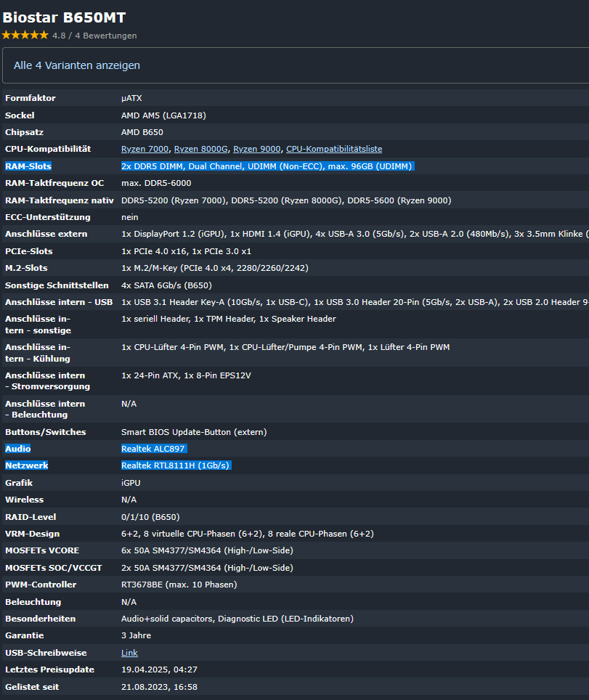Open the Ryzen 9000 link
Screen dimensions: 589x700
coord(257,149)
